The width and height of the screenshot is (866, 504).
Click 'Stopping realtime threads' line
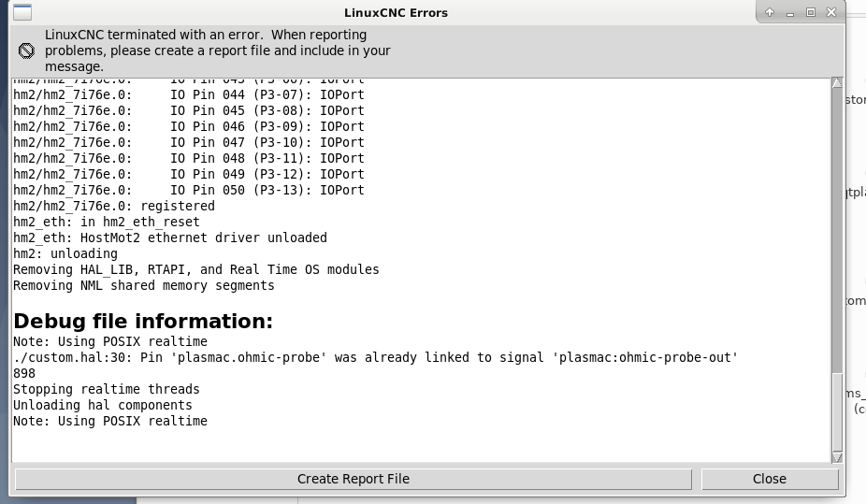coord(107,390)
